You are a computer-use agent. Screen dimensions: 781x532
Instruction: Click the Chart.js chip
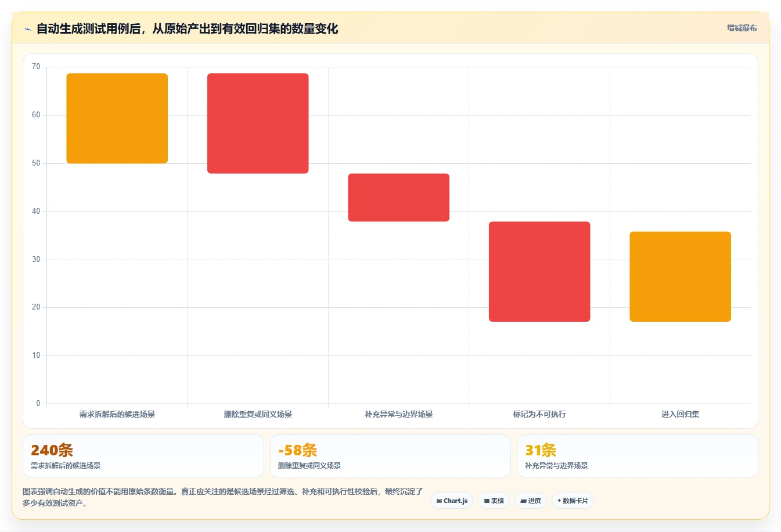click(452, 501)
